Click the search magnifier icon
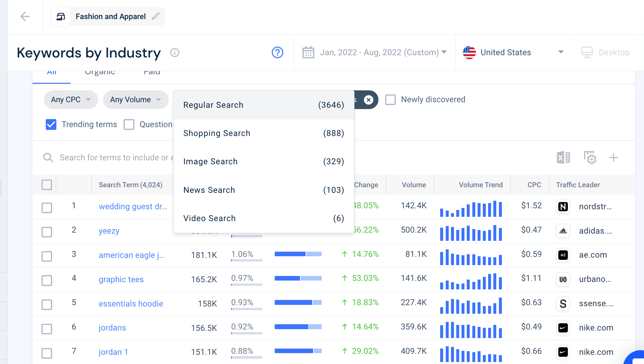The width and height of the screenshot is (644, 364). [x=48, y=158]
